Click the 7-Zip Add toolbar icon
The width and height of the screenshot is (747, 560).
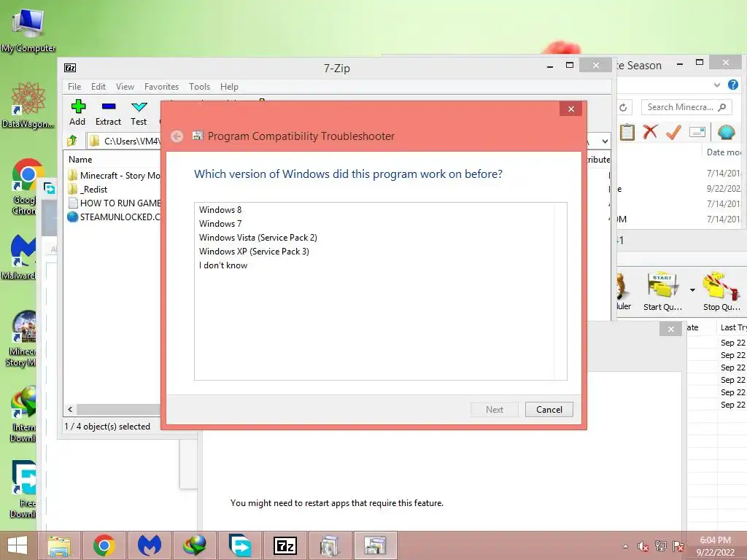(77, 113)
